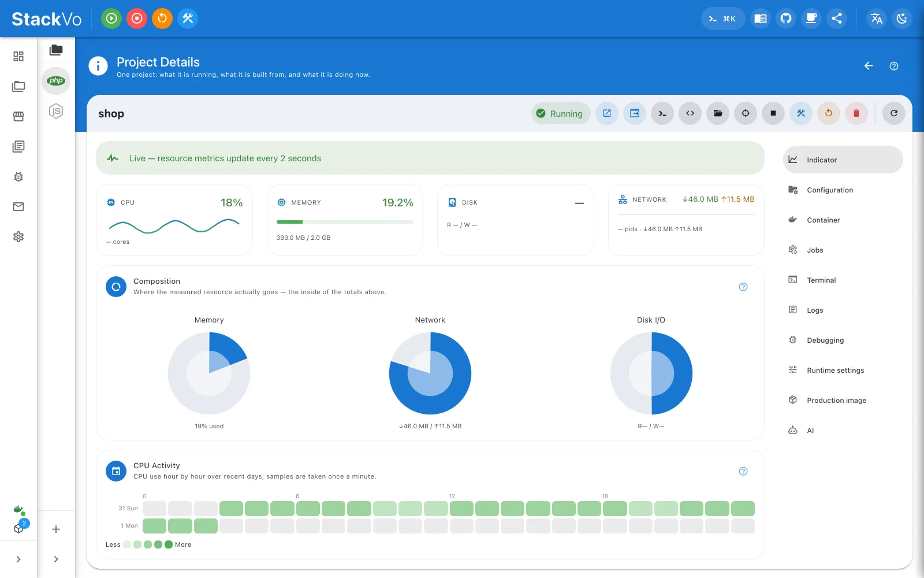The image size is (924, 578).
Task: Open the GitHub icon in header
Action: (x=786, y=18)
